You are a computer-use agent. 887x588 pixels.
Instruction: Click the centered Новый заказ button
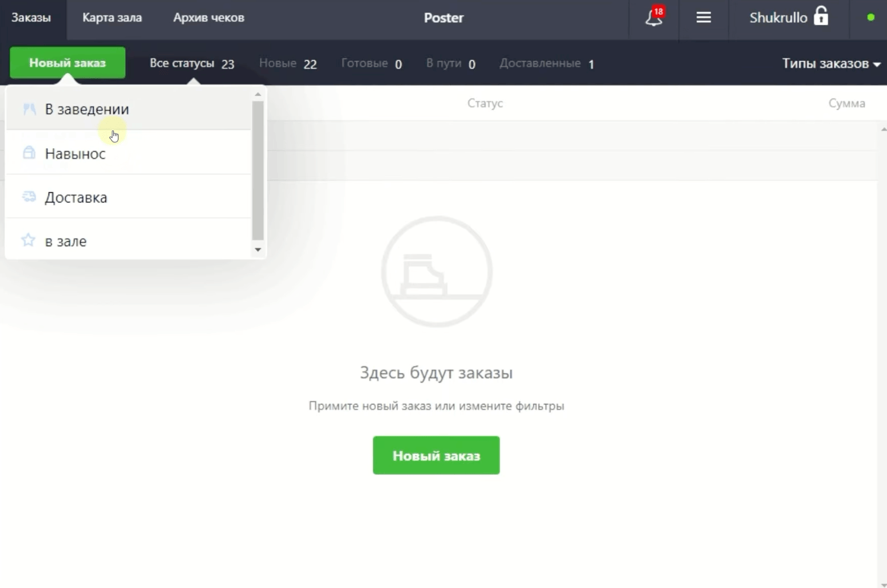436,455
